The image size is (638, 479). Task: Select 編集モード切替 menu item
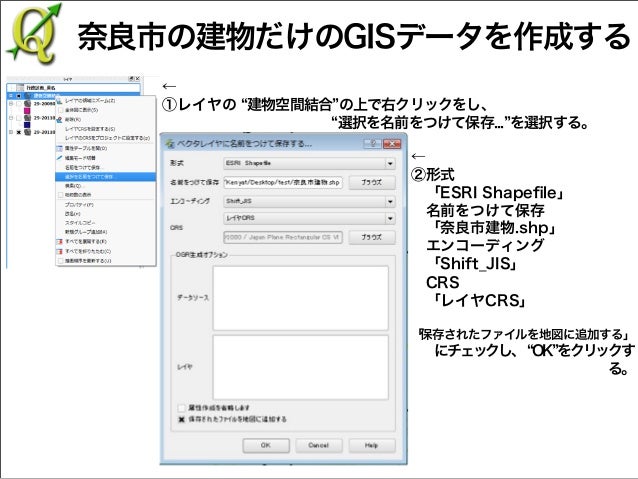coord(106,158)
